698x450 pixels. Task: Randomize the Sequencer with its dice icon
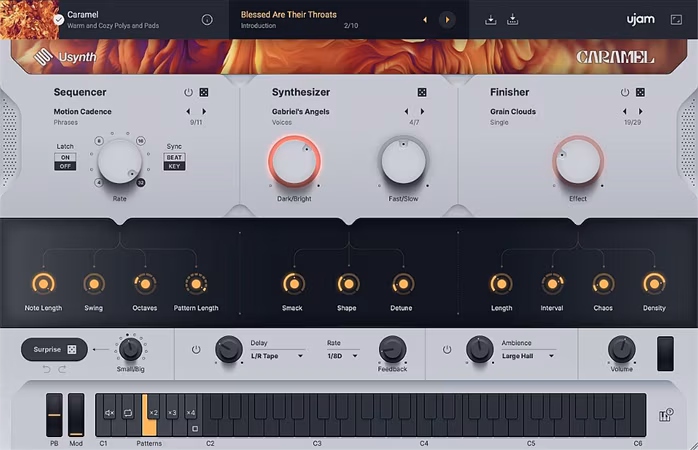coord(204,92)
